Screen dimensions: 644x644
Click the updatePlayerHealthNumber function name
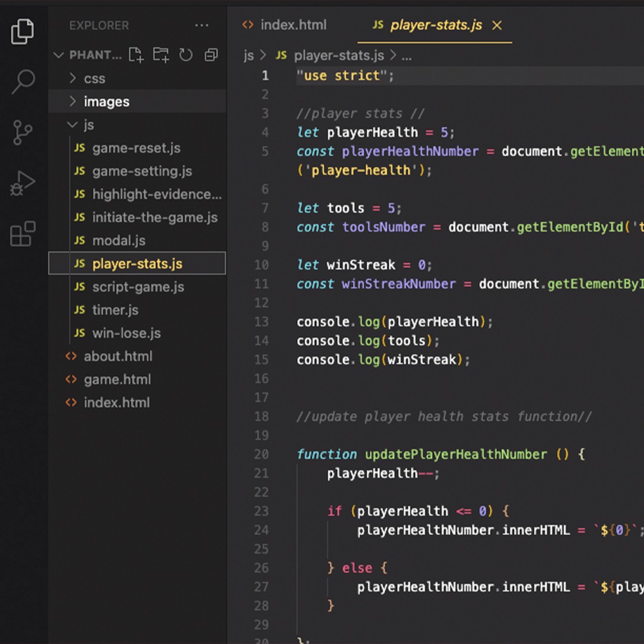pyautogui.click(x=456, y=454)
